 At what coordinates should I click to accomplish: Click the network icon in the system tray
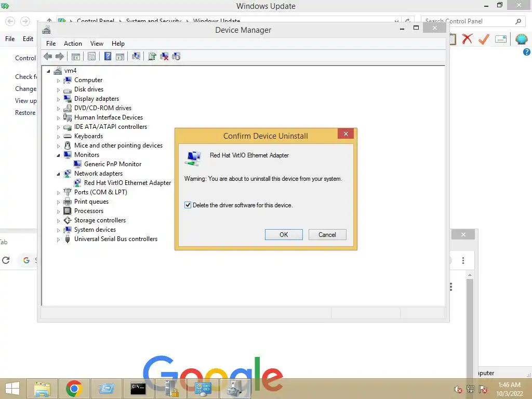tap(471, 389)
